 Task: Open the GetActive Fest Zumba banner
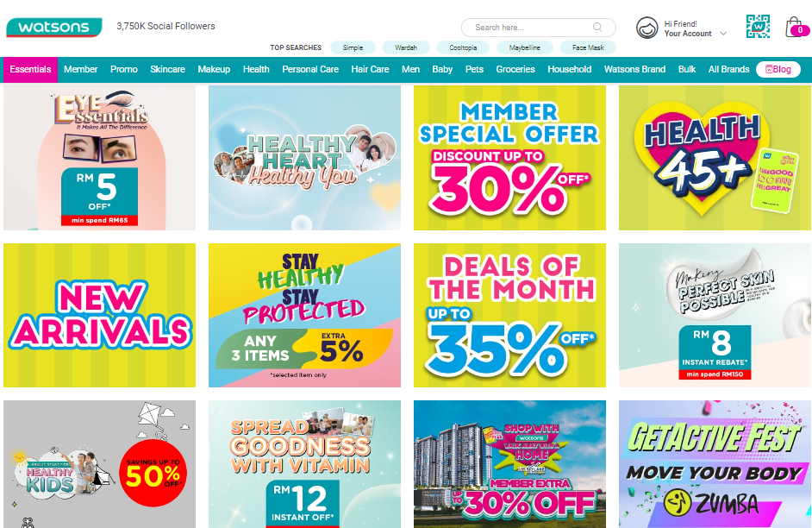click(715, 464)
